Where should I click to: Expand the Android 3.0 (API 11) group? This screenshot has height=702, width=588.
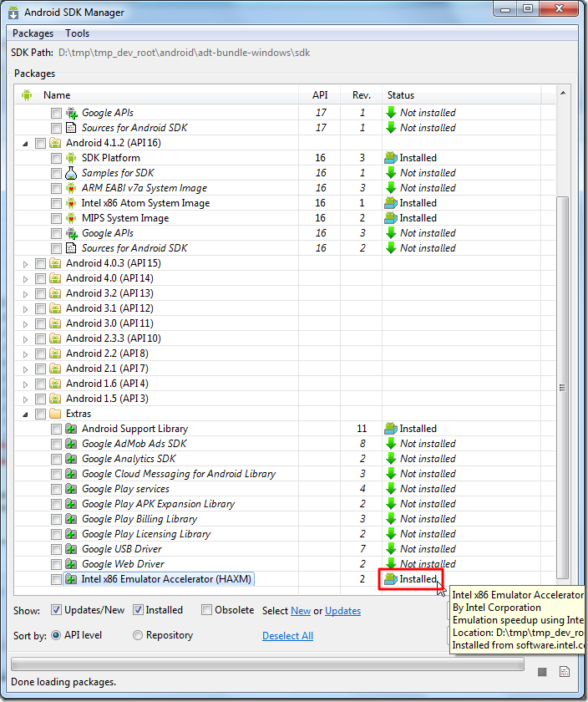point(26,324)
